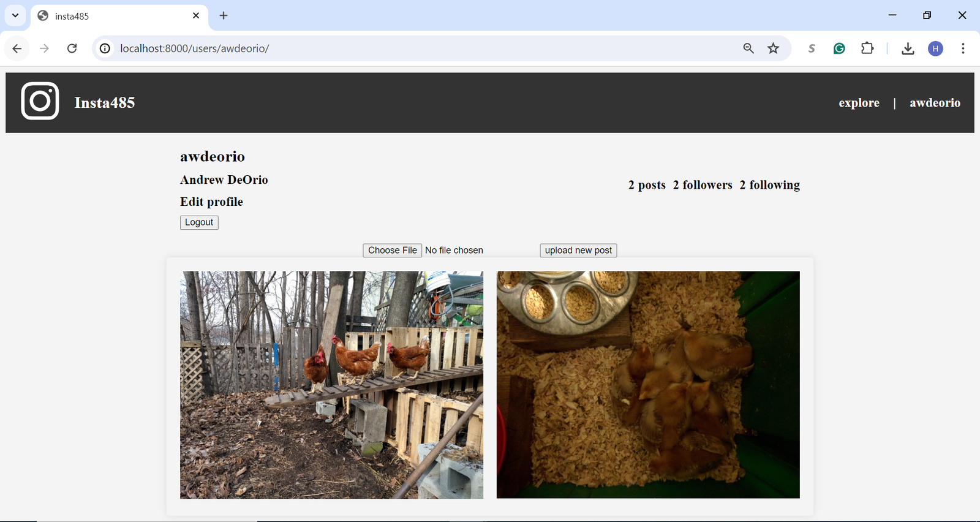Click the upload new post button

coord(578,250)
